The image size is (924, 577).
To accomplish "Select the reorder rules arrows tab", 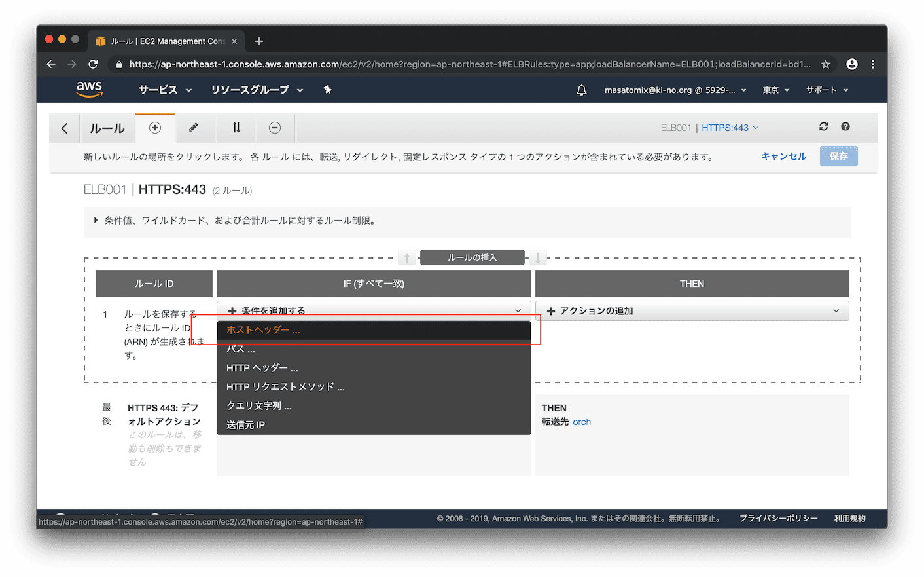I will (236, 128).
